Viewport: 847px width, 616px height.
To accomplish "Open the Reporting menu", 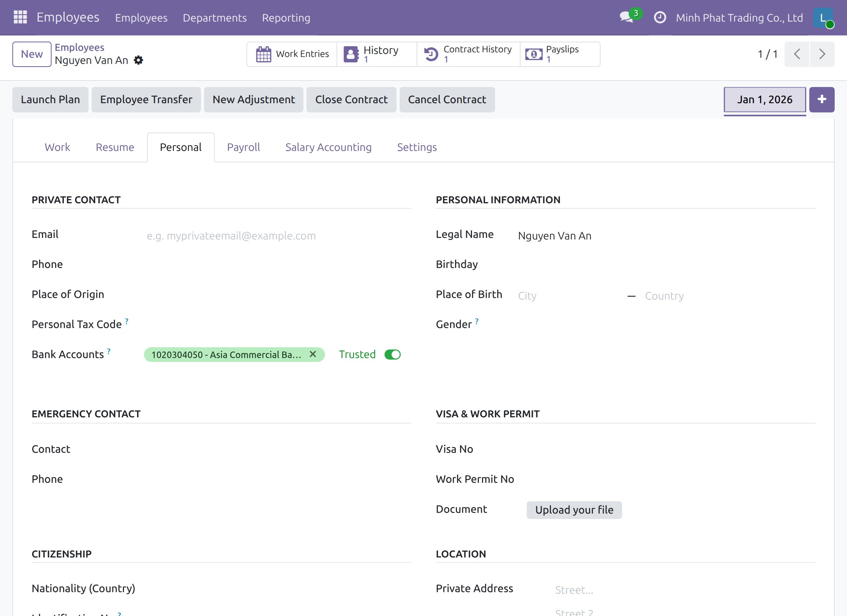I will click(286, 18).
